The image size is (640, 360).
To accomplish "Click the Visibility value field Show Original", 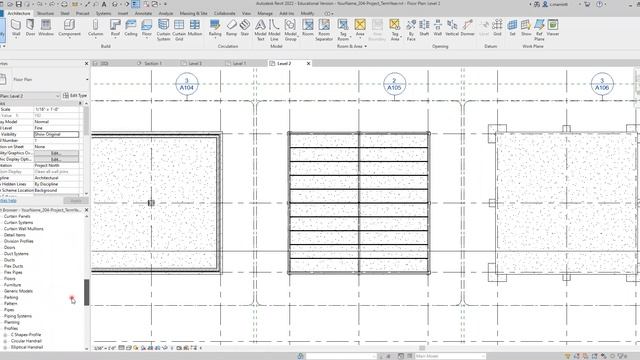I will 56,134.
